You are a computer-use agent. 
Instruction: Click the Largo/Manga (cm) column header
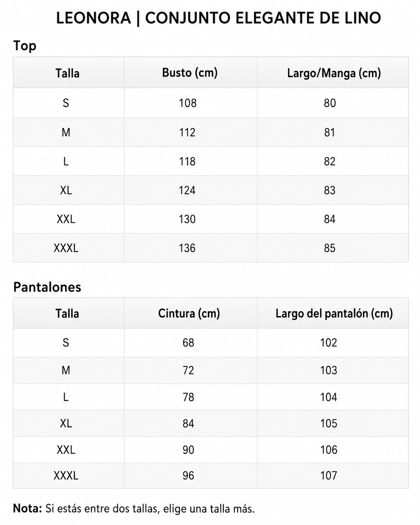334,73
